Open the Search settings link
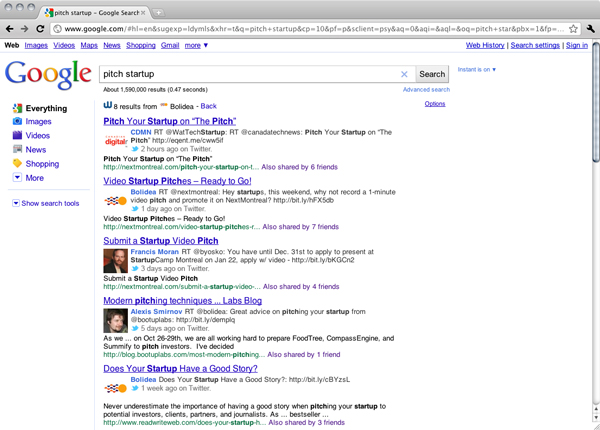The height and width of the screenshot is (430, 600). point(535,45)
